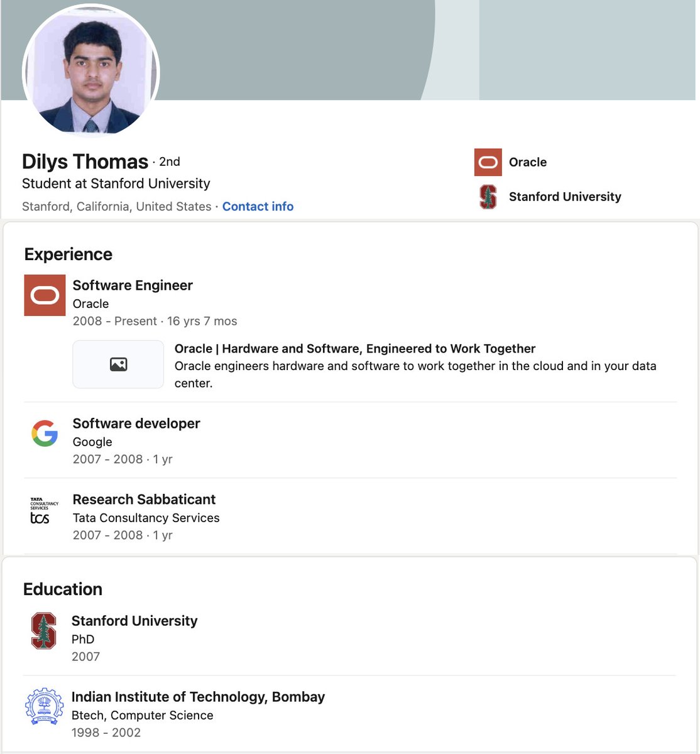Screen dimensions: 700x754
Task: Click the 2nd degree connection label
Action: point(171,161)
